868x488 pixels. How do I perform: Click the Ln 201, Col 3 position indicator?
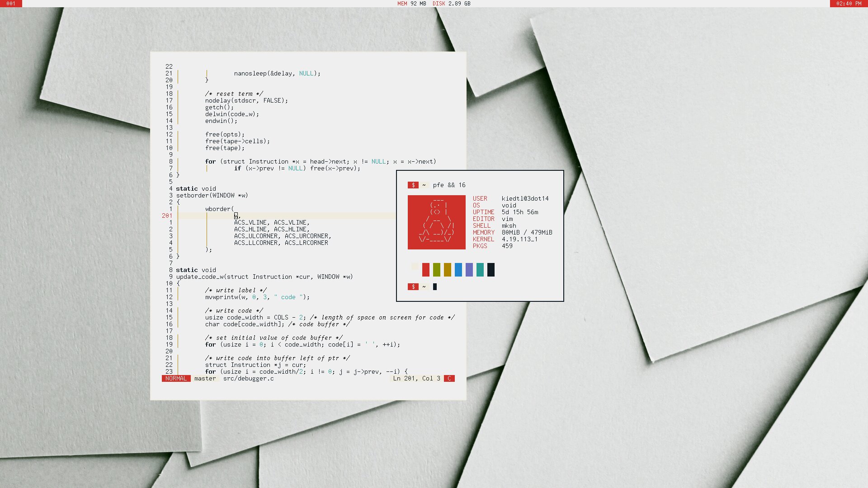point(416,379)
